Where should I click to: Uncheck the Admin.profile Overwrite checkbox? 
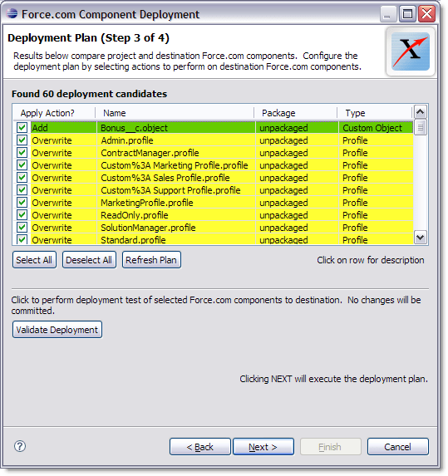point(22,140)
